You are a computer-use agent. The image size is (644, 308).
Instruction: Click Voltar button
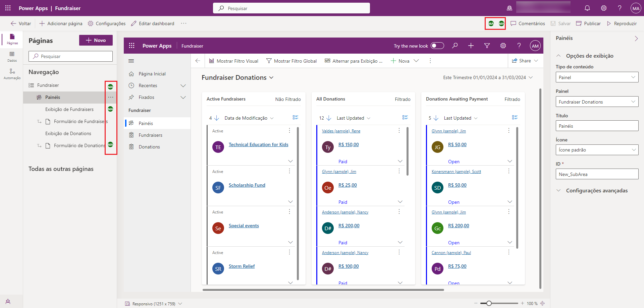pos(21,23)
